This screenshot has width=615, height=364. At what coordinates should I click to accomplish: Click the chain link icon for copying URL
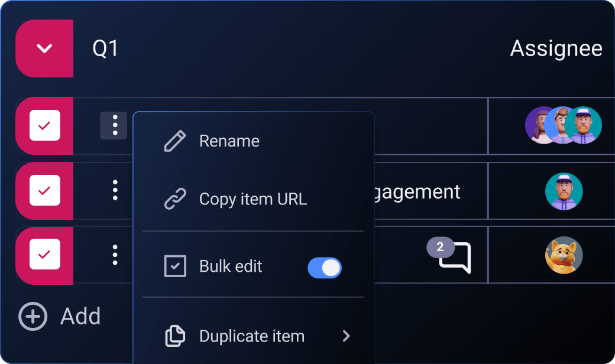coord(174,199)
